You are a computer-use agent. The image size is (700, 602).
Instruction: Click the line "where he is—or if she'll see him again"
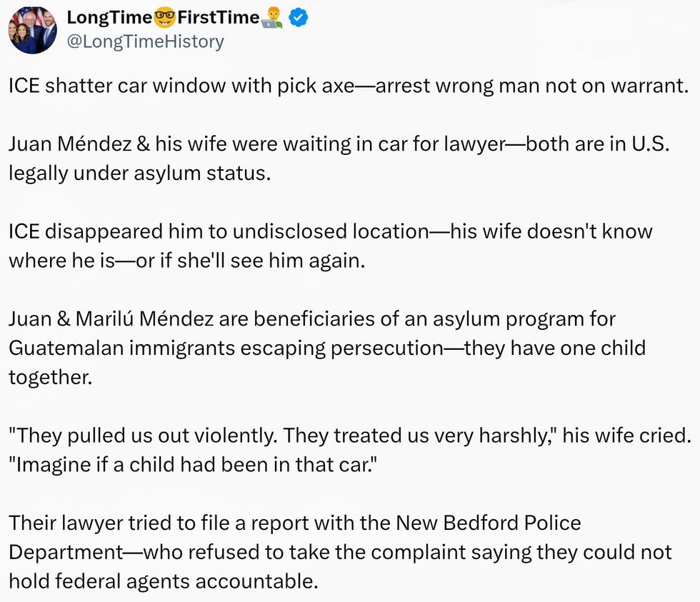pos(186,260)
